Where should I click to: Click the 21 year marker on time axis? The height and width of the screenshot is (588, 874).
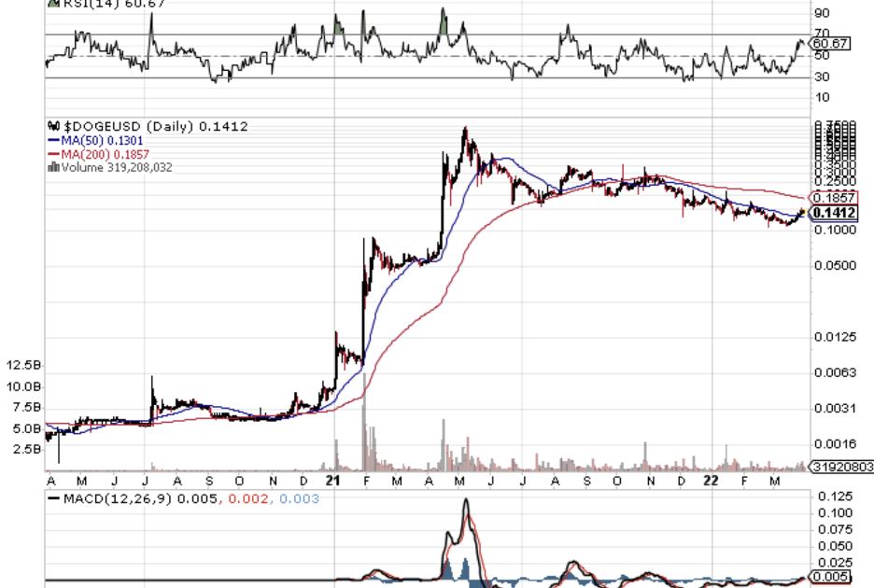[x=332, y=481]
